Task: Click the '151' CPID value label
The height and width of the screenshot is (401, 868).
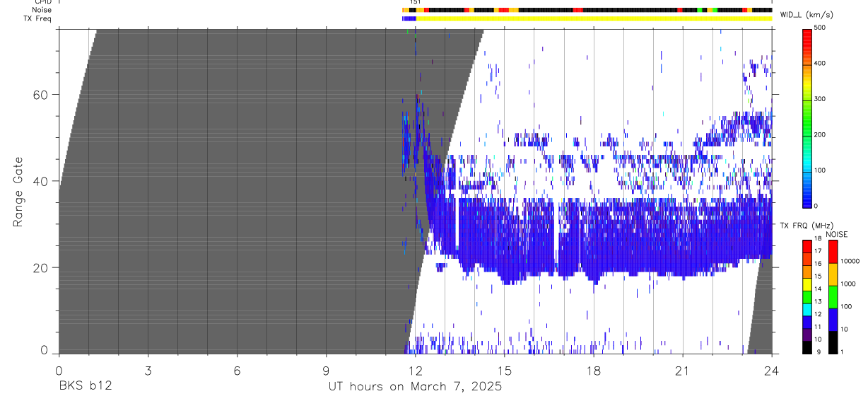Action: coord(415,2)
